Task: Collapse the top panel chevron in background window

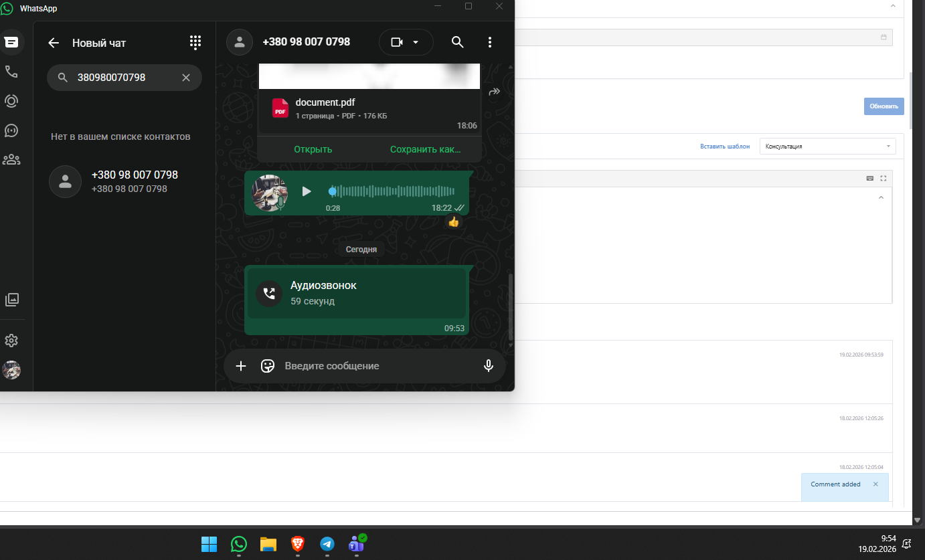Action: tap(893, 6)
